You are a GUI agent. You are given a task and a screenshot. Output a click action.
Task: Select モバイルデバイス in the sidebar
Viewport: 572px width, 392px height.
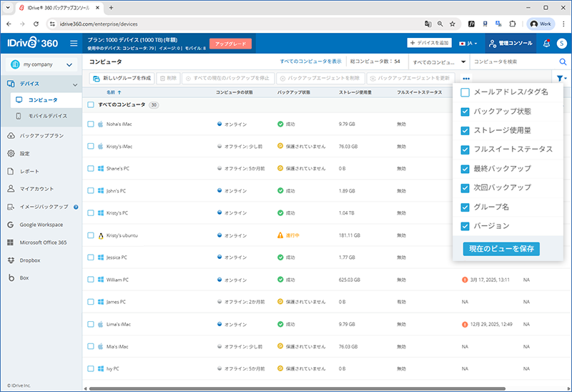click(x=47, y=116)
